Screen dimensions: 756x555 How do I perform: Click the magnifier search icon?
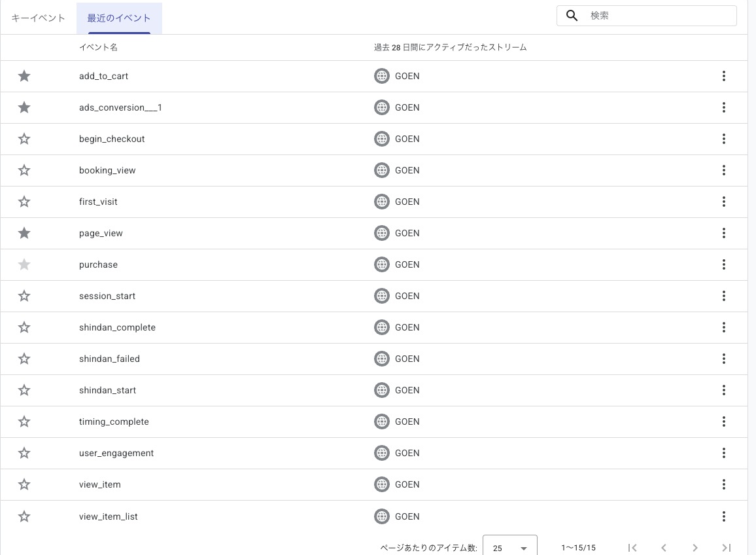[x=572, y=16]
